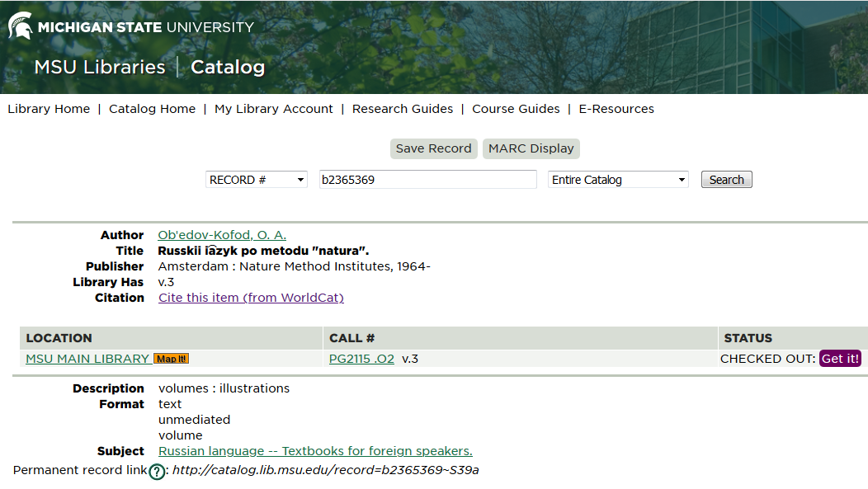This screenshot has height=489, width=868.
Task: Go to Library Home
Action: pos(49,109)
